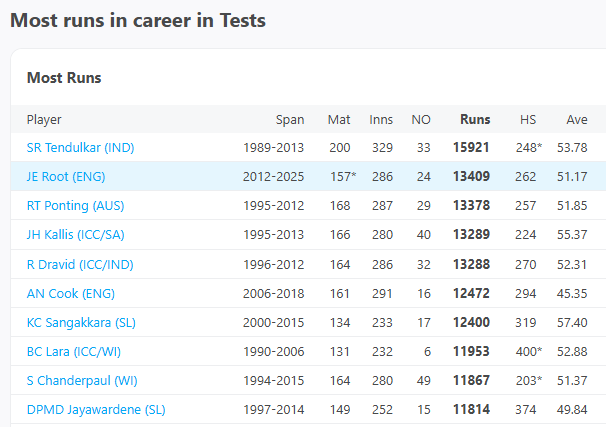Click the Most Runs card heading
This screenshot has height=427, width=606.
64,77
